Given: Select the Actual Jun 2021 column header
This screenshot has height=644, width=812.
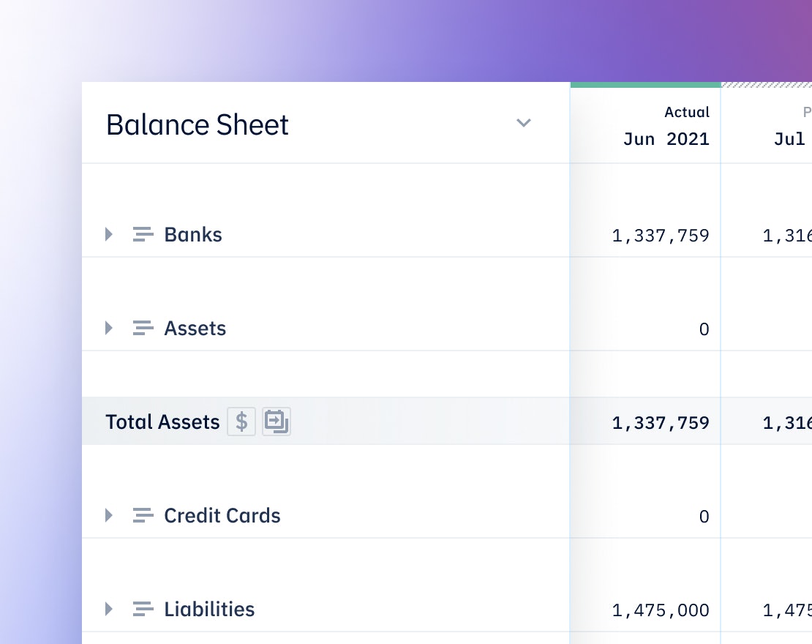Looking at the screenshot, I should click(666, 126).
